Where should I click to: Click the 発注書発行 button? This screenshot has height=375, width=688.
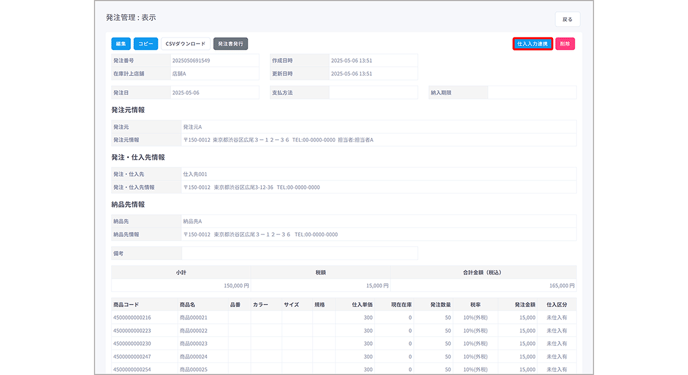[x=231, y=44]
